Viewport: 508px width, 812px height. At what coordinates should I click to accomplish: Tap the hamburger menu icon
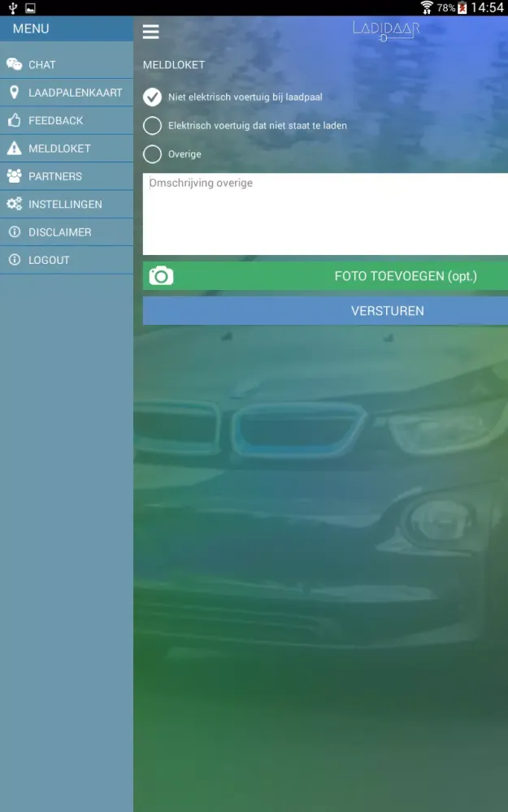tap(150, 32)
